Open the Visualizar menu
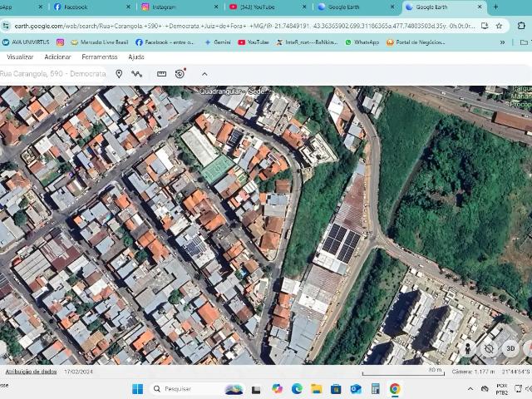Viewport: 532px width, 399px height. (x=20, y=57)
